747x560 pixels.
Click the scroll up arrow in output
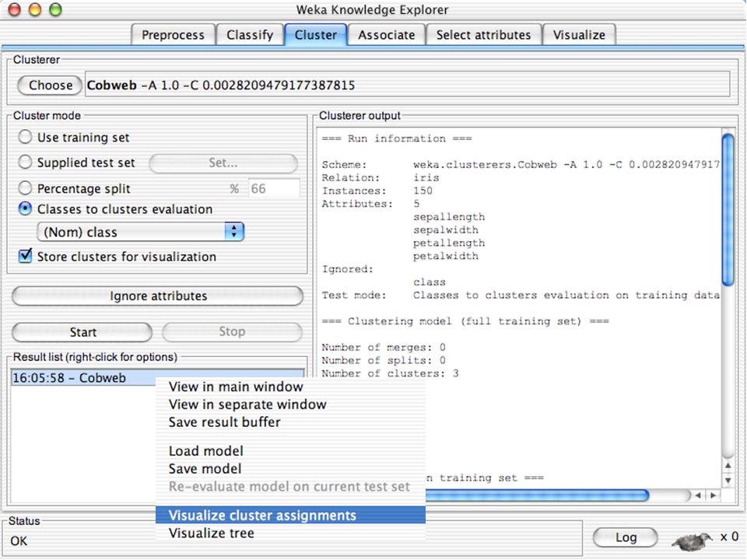(728, 465)
